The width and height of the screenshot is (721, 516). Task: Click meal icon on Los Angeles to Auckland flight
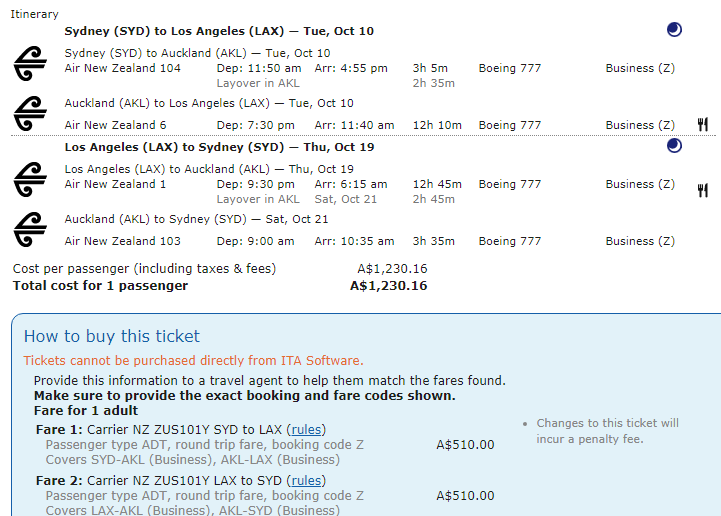pyautogui.click(x=703, y=190)
